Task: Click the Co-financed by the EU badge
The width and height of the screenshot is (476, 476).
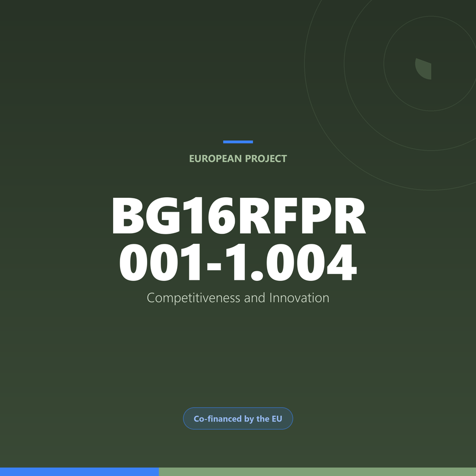Action: pos(238,418)
